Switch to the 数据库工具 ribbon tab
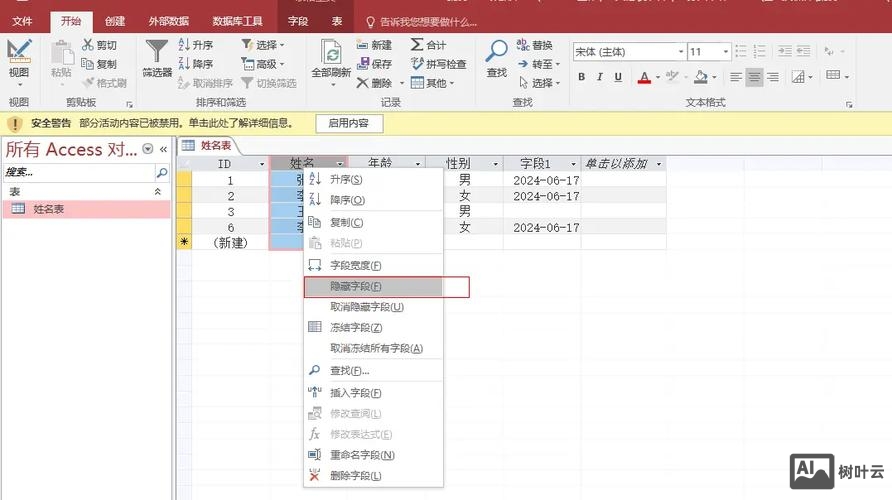 [237, 21]
